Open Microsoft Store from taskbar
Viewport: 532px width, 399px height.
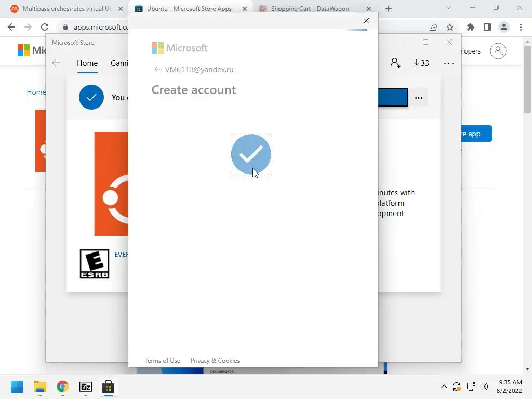[108, 387]
